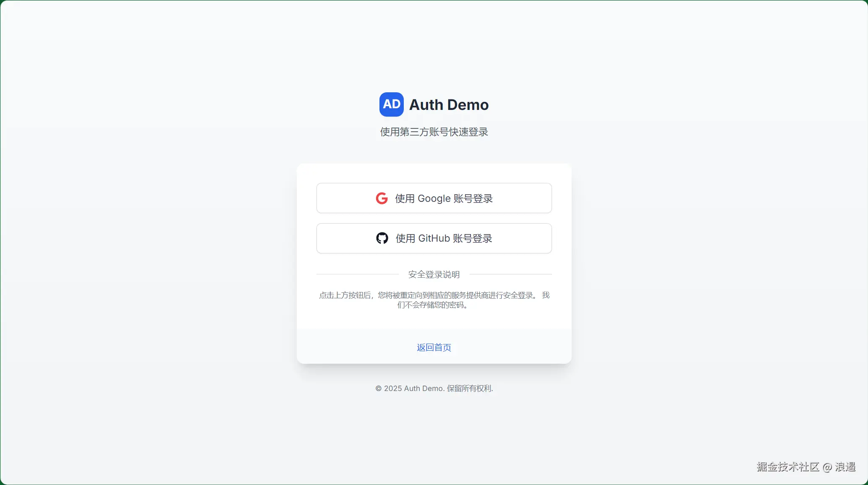This screenshot has width=868, height=485.
Task: Sign in with the GitHub account button
Action: pos(434,238)
